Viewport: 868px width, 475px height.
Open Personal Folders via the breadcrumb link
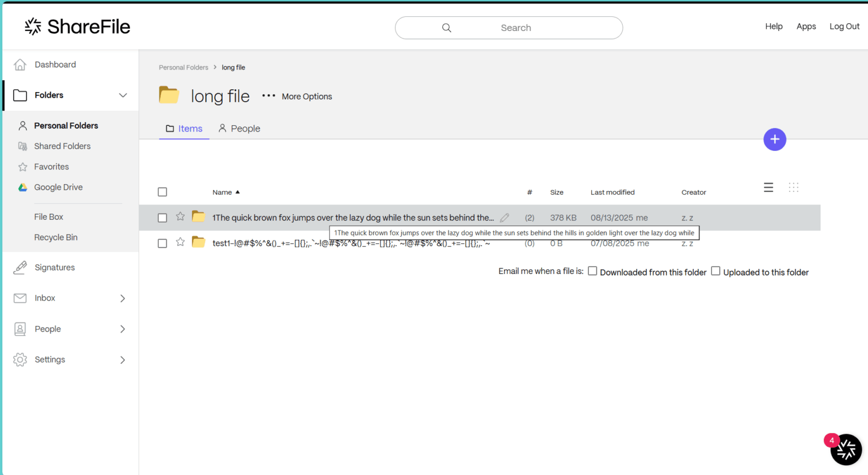(184, 67)
